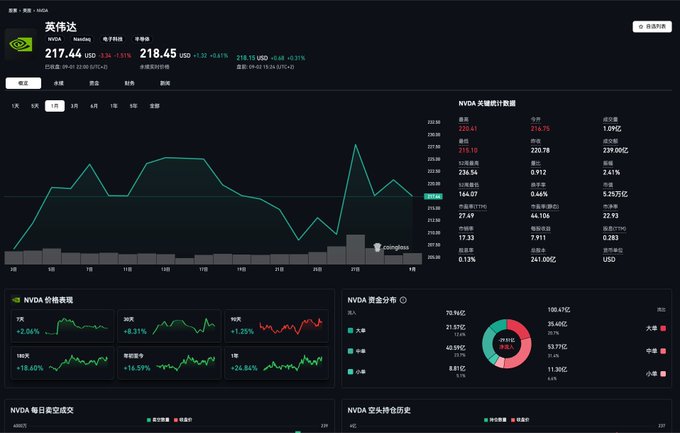Click the Nasdaq exchange tag
680x433 pixels.
pyautogui.click(x=82, y=39)
